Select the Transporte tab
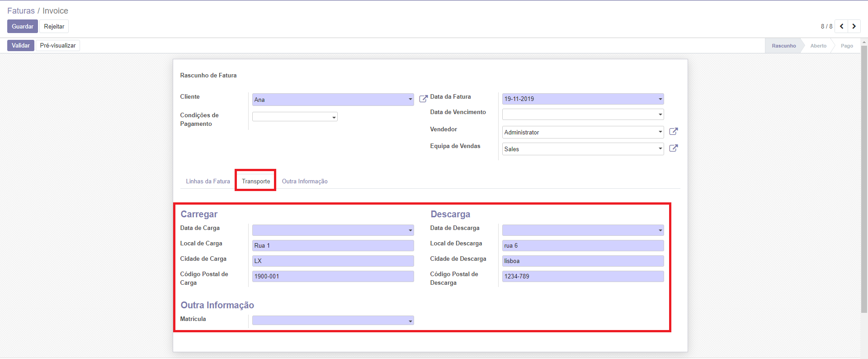 pos(256,181)
